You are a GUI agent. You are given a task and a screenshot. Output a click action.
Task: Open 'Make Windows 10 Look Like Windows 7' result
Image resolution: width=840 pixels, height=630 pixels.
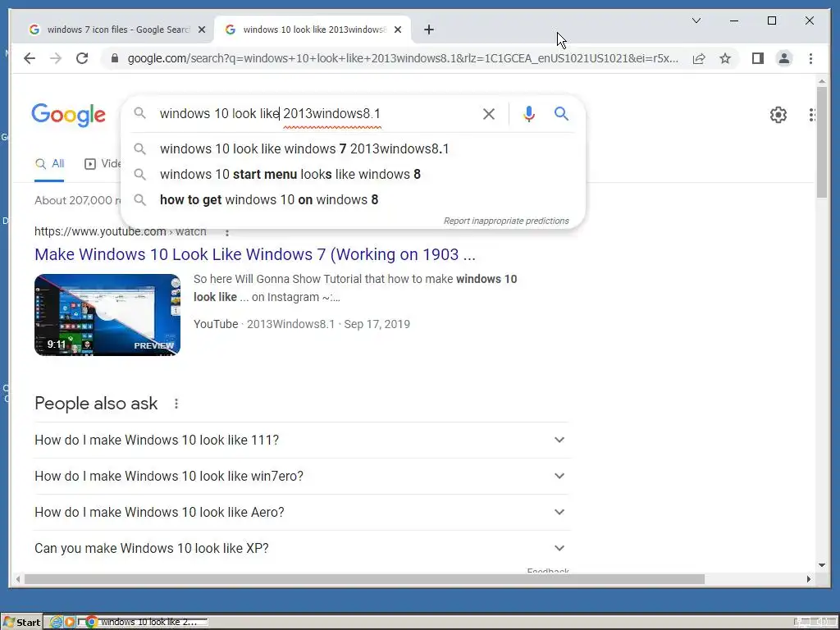[255, 254]
